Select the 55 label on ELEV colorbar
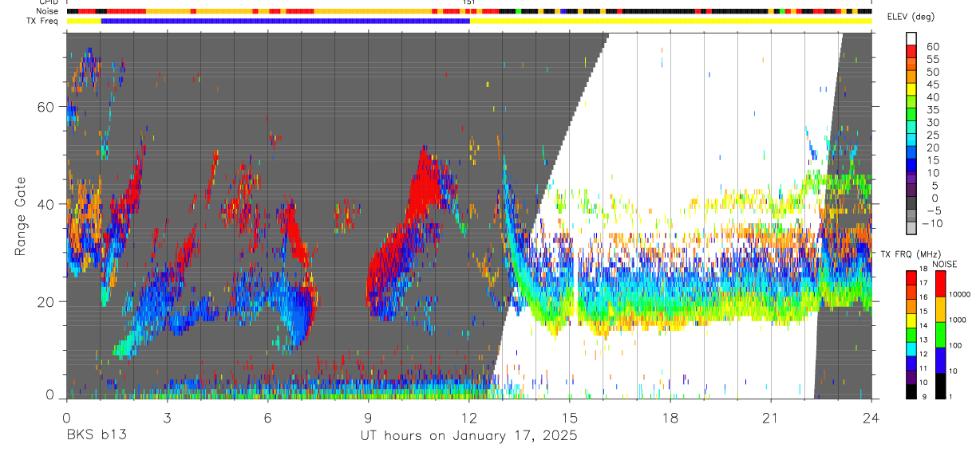 pos(932,59)
